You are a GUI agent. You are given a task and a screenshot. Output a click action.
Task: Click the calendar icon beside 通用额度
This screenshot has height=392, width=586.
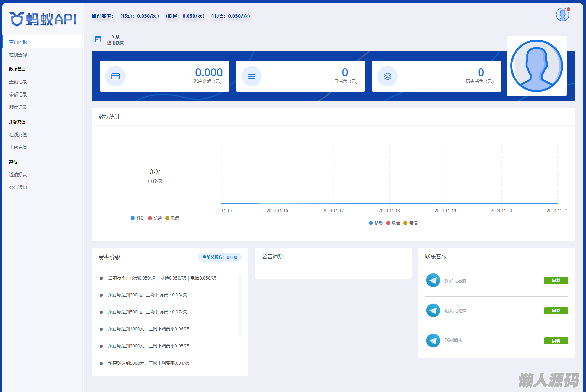coord(98,39)
